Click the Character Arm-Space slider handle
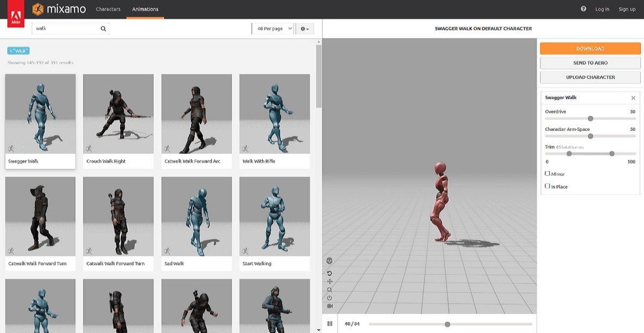The height and width of the screenshot is (333, 644). tap(590, 136)
